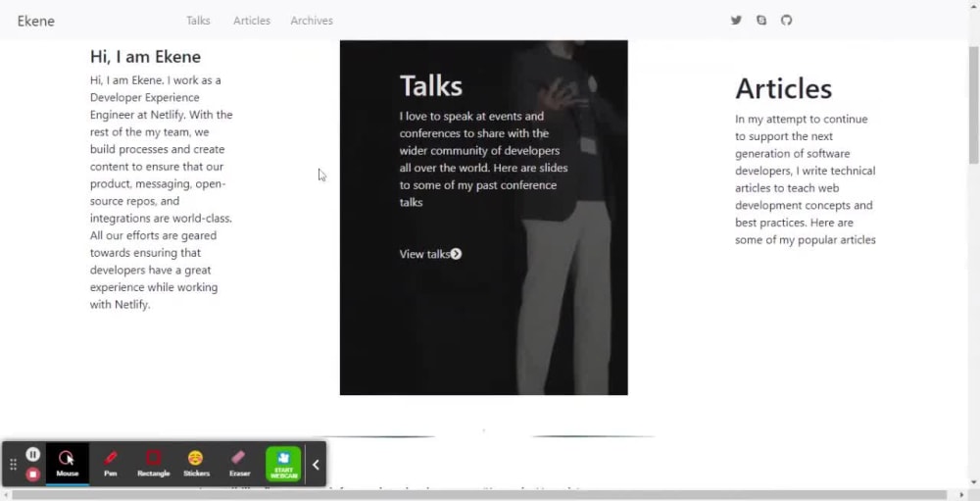Go to Articles in the navbar
The image size is (980, 501).
pos(252,21)
